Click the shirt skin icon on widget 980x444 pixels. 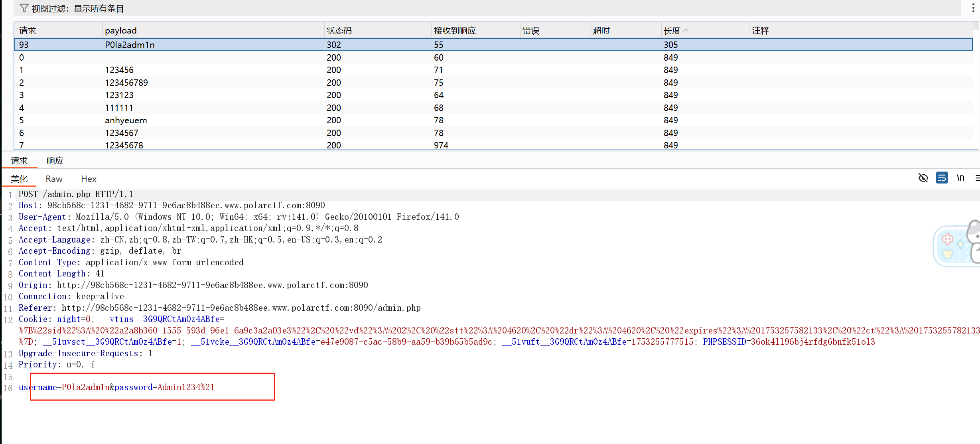(x=947, y=253)
